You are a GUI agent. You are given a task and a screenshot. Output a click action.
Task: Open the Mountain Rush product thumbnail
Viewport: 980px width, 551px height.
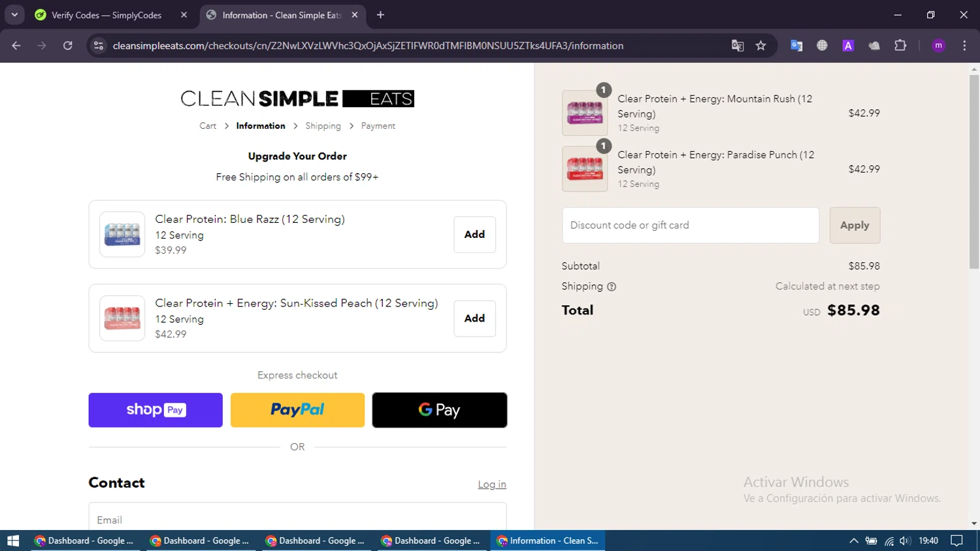(585, 113)
